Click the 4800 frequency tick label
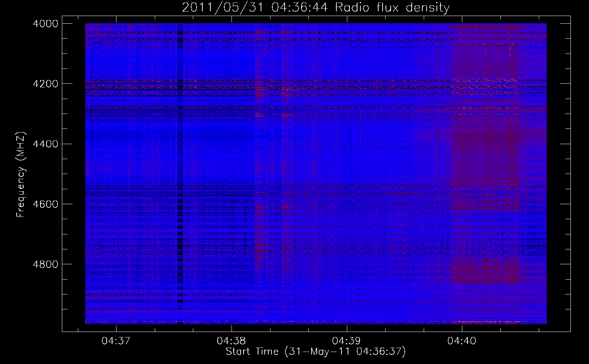Screen dimensions: 589x364 click(x=46, y=264)
